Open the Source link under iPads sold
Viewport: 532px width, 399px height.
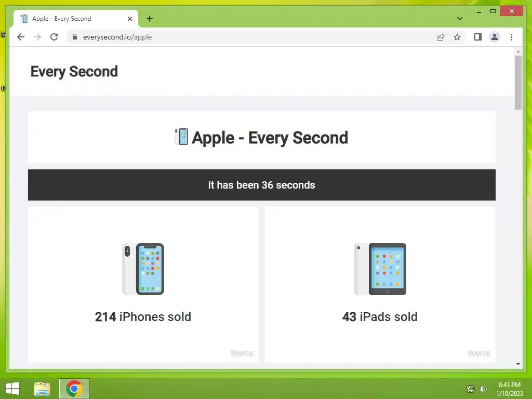point(478,353)
